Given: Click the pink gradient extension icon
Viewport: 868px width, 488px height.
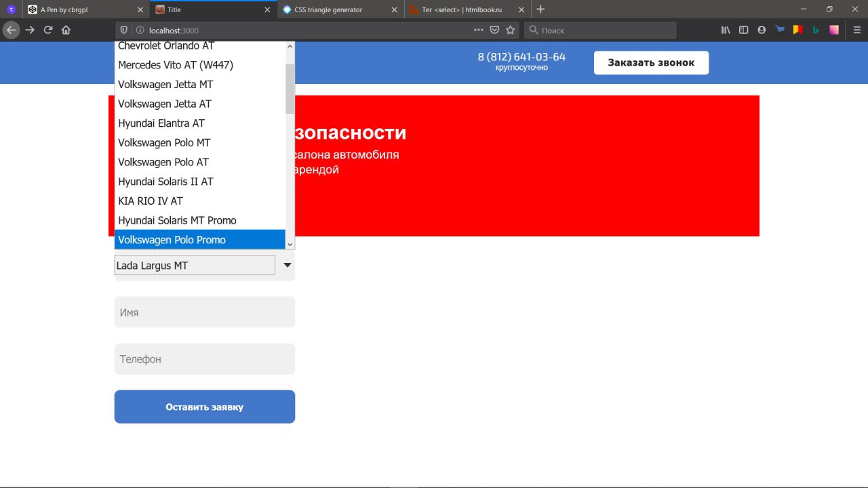Looking at the screenshot, I should pyautogui.click(x=834, y=30).
